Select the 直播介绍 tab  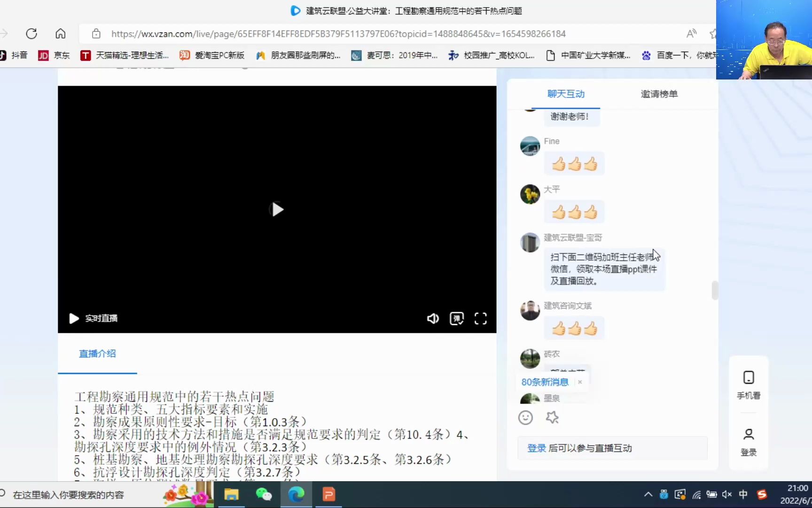(x=97, y=354)
